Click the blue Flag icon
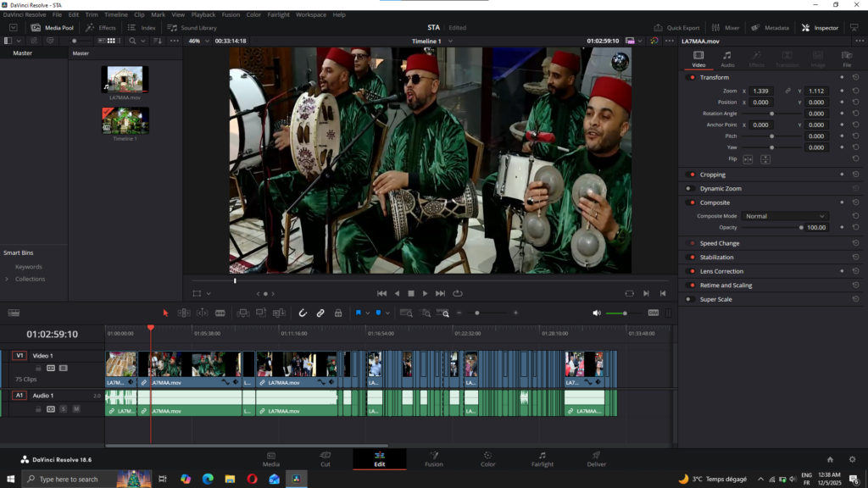 (359, 313)
